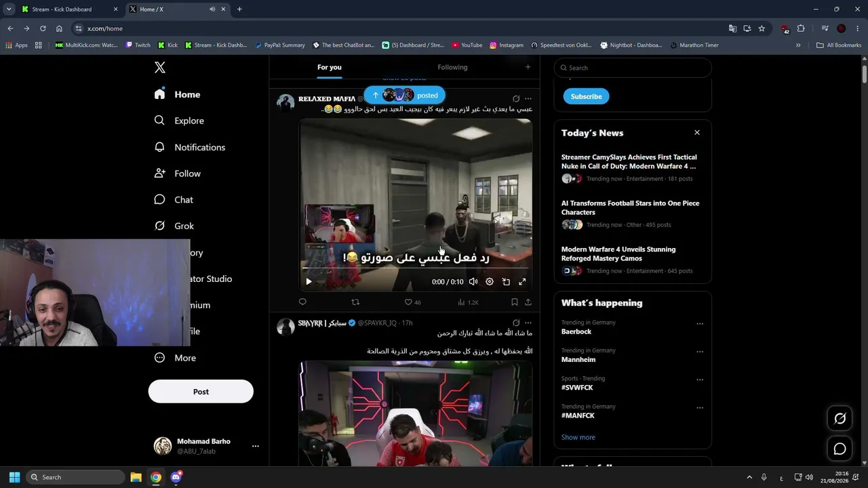This screenshot has width=868, height=488.
Task: Open options for Mannheim trend
Action: pyautogui.click(x=700, y=352)
